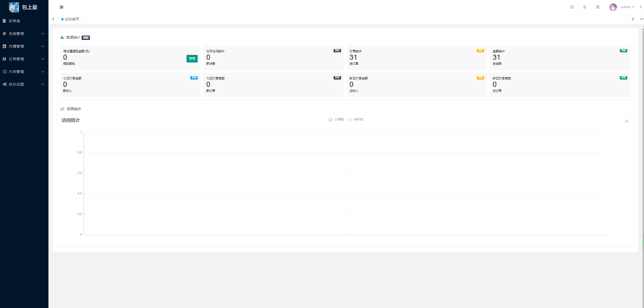The width and height of the screenshot is (644, 308).
Task: Click the 实时 badge on 金额统计 card
Action: (623, 50)
